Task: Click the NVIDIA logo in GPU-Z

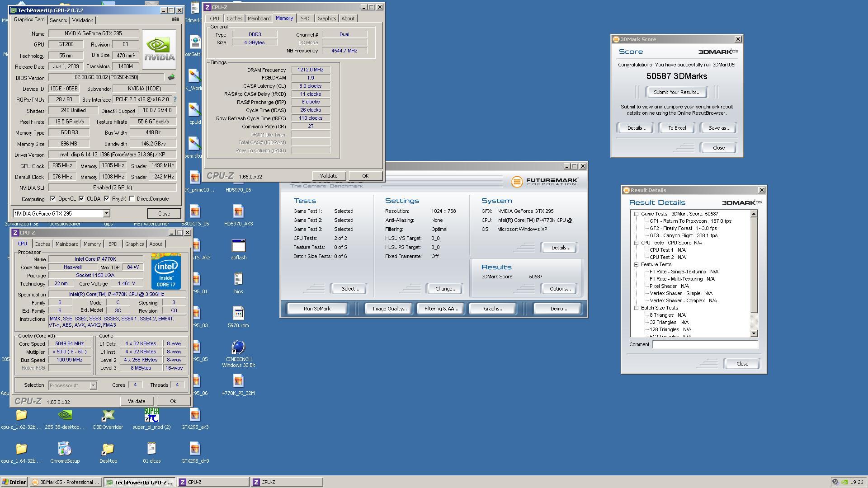Action: pyautogui.click(x=159, y=49)
